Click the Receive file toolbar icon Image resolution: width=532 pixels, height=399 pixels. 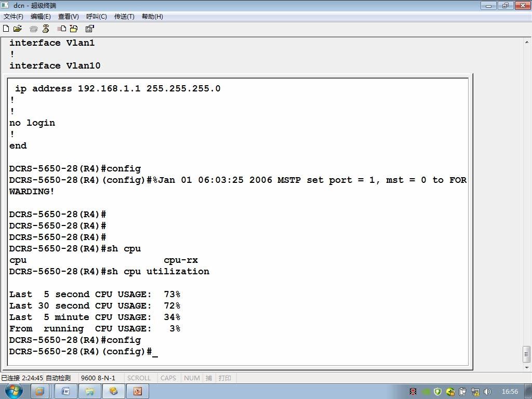[74, 29]
